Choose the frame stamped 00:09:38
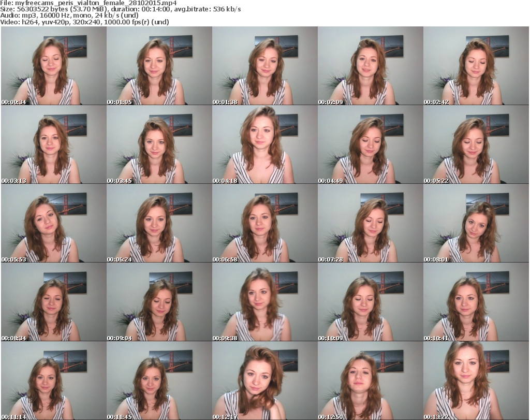Viewport: 530px width, 420px height. 264,302
